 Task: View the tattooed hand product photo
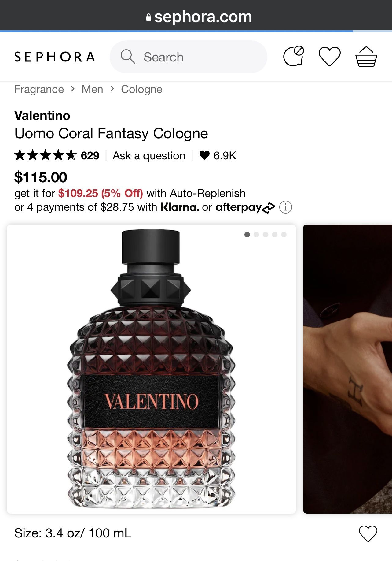click(347, 369)
